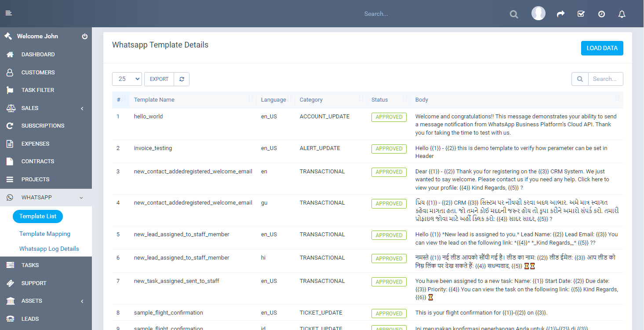Sort table by Template Name column header
This screenshot has width=644, height=330.
click(154, 100)
